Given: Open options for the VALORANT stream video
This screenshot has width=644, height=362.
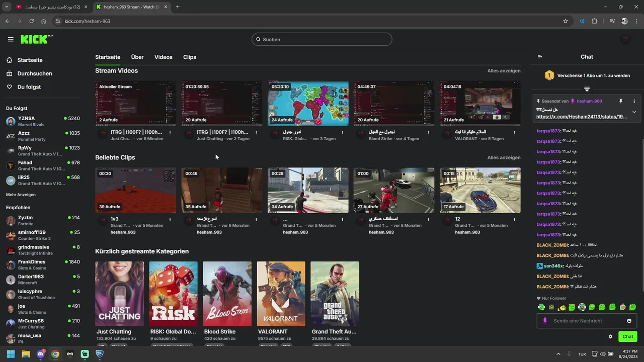Looking at the screenshot, I should point(514,133).
